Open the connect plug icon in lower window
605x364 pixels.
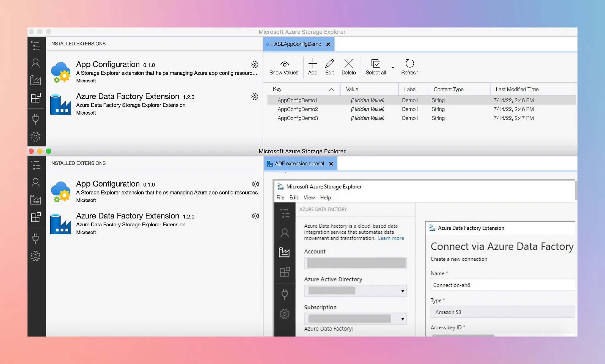[x=35, y=238]
